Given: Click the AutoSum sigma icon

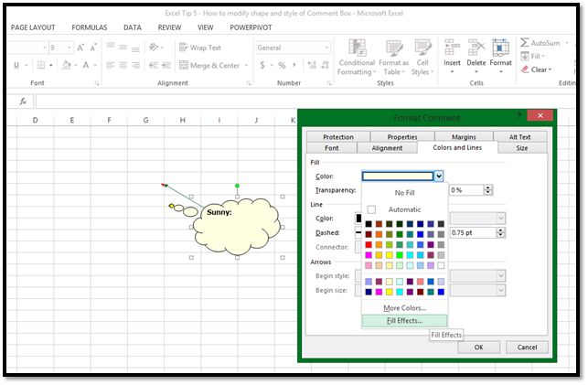Looking at the screenshot, I should 525,43.
